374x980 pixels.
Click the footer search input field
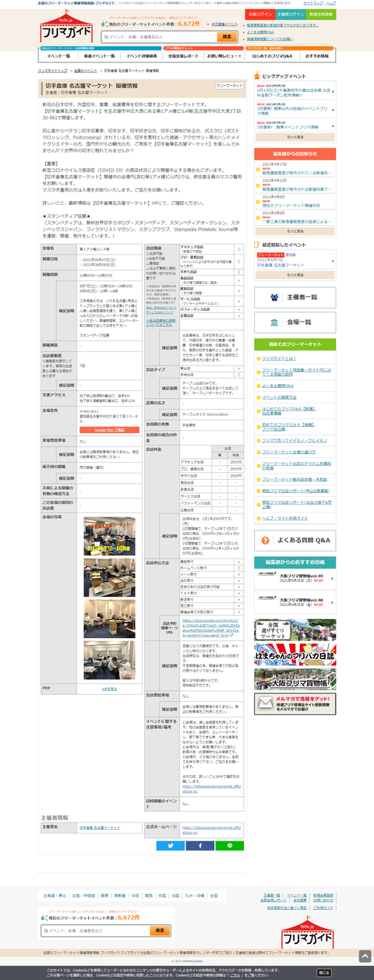tap(97, 930)
